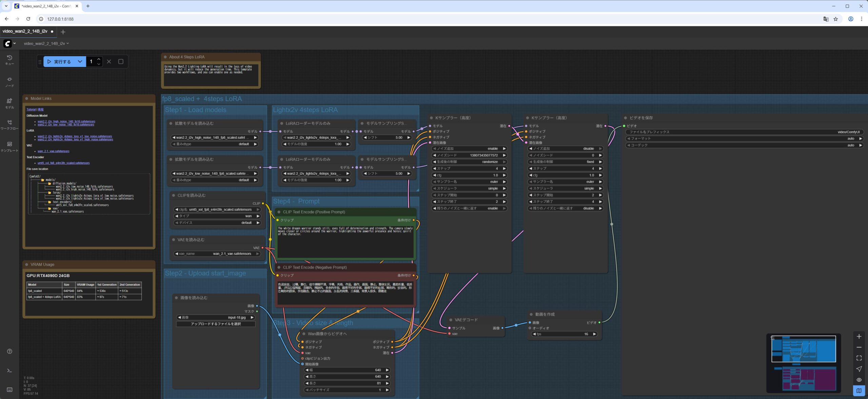Screen dimensions: 868x399
Task: Open Chrome's three-dot menu
Action: (x=862, y=19)
